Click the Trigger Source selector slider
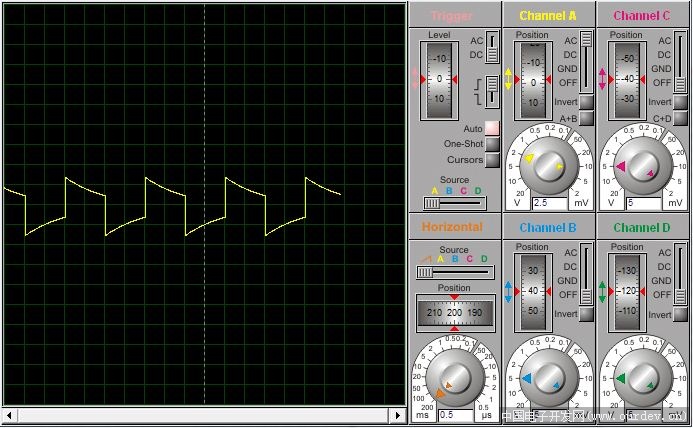 455,203
